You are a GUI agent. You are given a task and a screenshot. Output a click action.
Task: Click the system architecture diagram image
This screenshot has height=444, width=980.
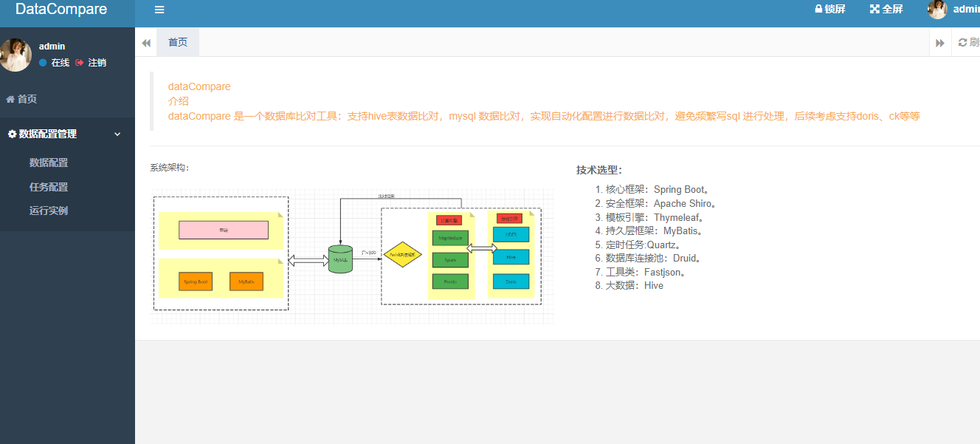352,256
